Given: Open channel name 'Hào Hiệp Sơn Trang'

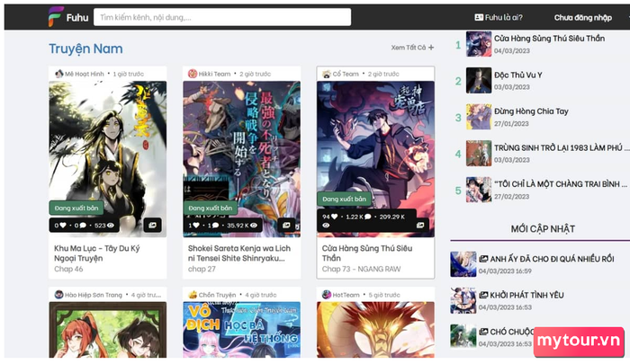Looking at the screenshot, I should coord(94,295).
